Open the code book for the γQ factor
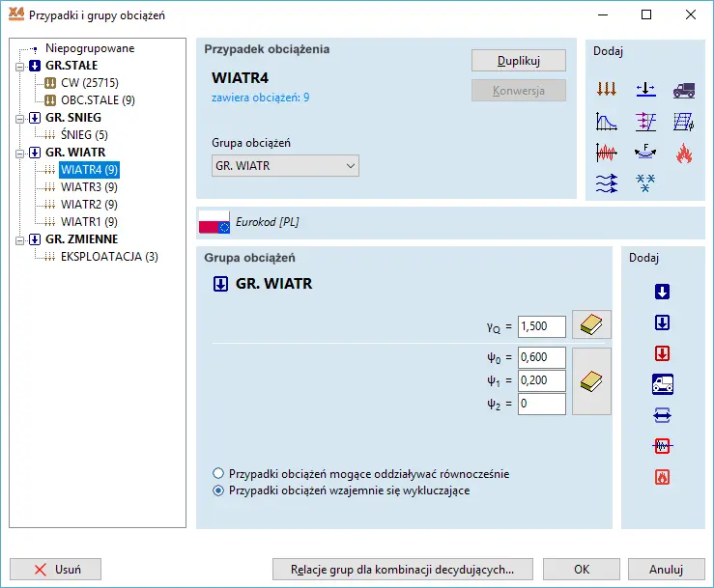The width and height of the screenshot is (714, 588). 591,325
